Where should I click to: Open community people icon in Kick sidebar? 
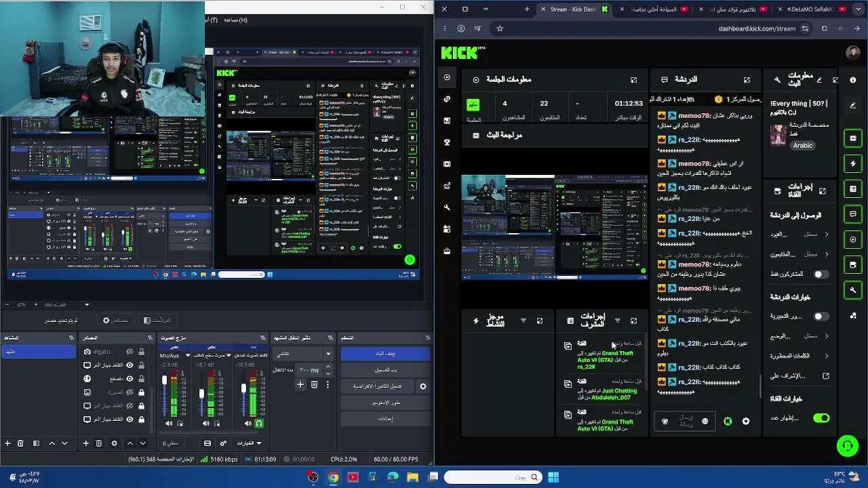click(x=447, y=229)
